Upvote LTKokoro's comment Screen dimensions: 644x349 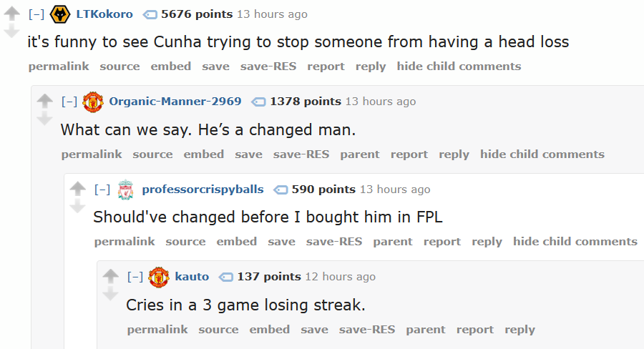coord(12,14)
